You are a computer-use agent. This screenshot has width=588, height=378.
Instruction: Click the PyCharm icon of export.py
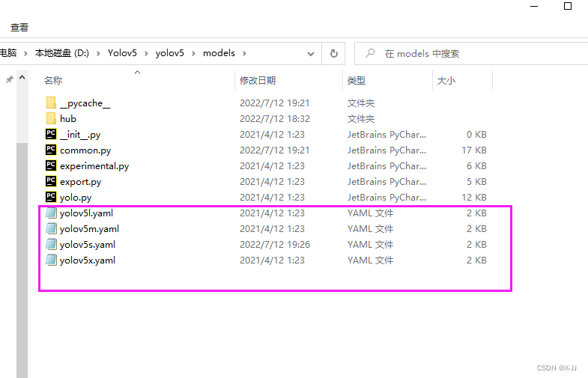(51, 181)
